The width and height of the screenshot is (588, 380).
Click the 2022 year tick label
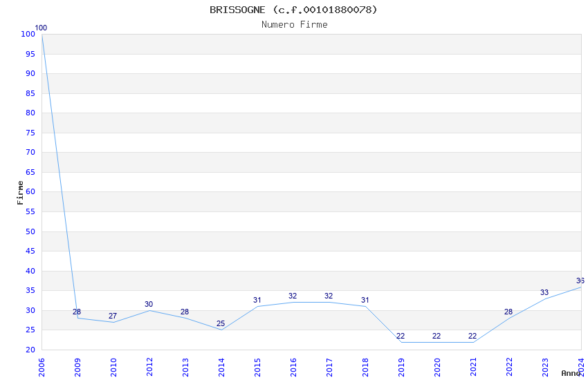(510, 367)
